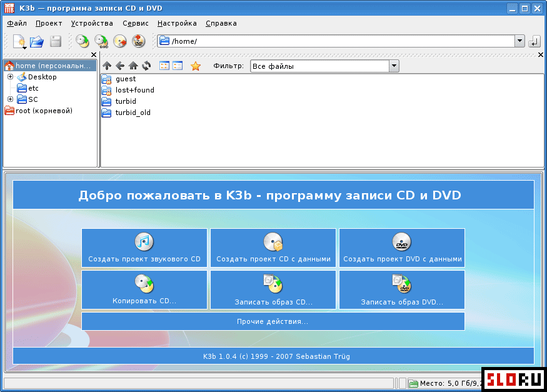
Task: Click the Save floppy disk icon
Action: click(x=56, y=41)
